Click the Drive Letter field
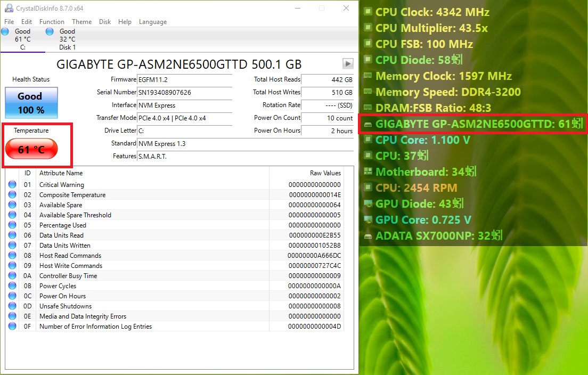 (185, 131)
